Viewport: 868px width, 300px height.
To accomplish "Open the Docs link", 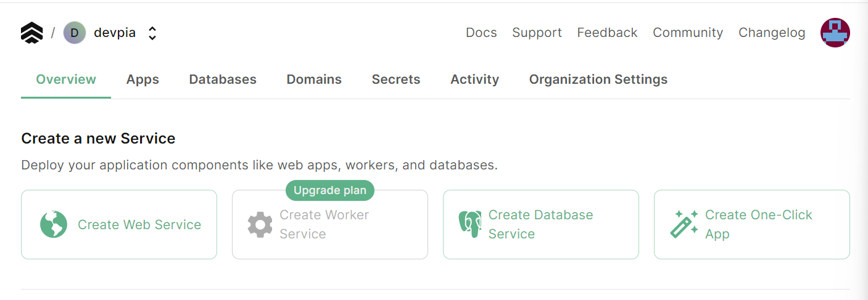I will click(x=481, y=33).
